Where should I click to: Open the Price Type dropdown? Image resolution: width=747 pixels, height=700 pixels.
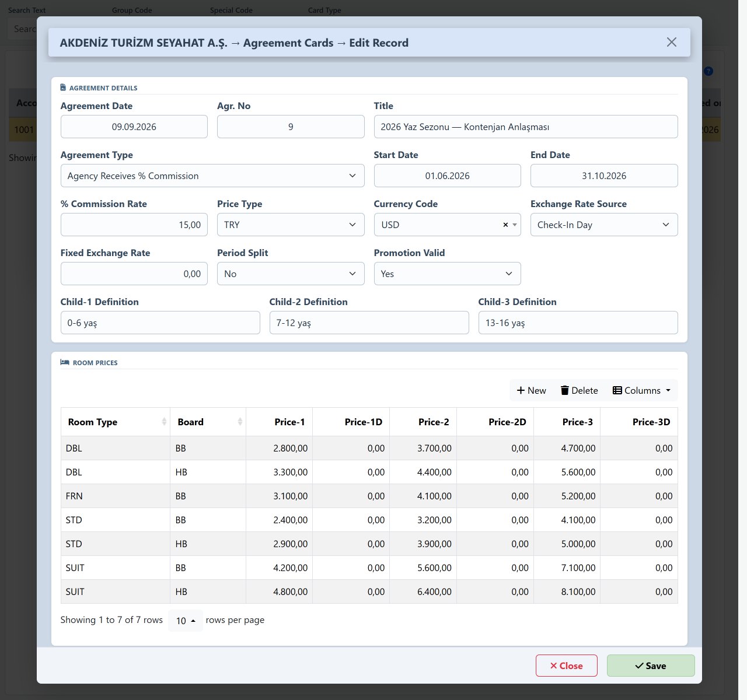(291, 225)
